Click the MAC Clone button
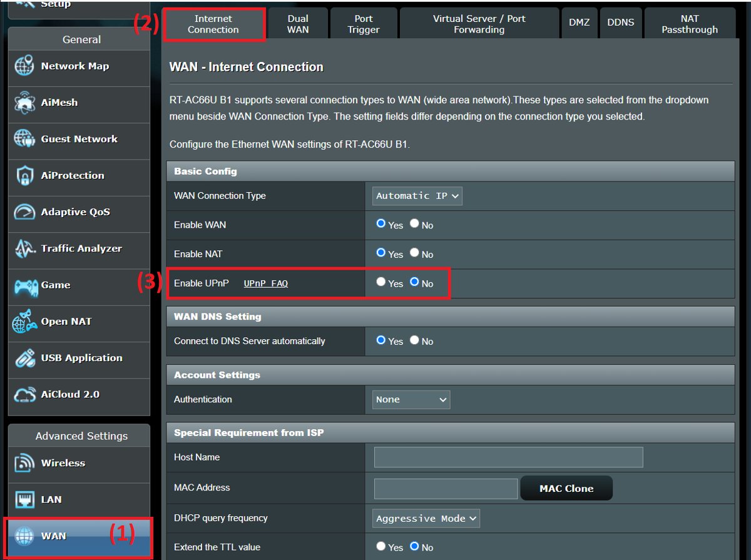The height and width of the screenshot is (560, 751). point(566,488)
